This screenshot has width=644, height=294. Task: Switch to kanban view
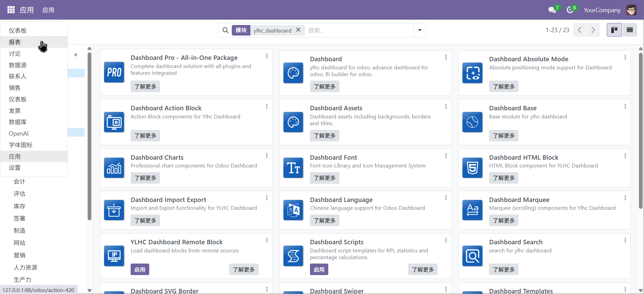614,30
